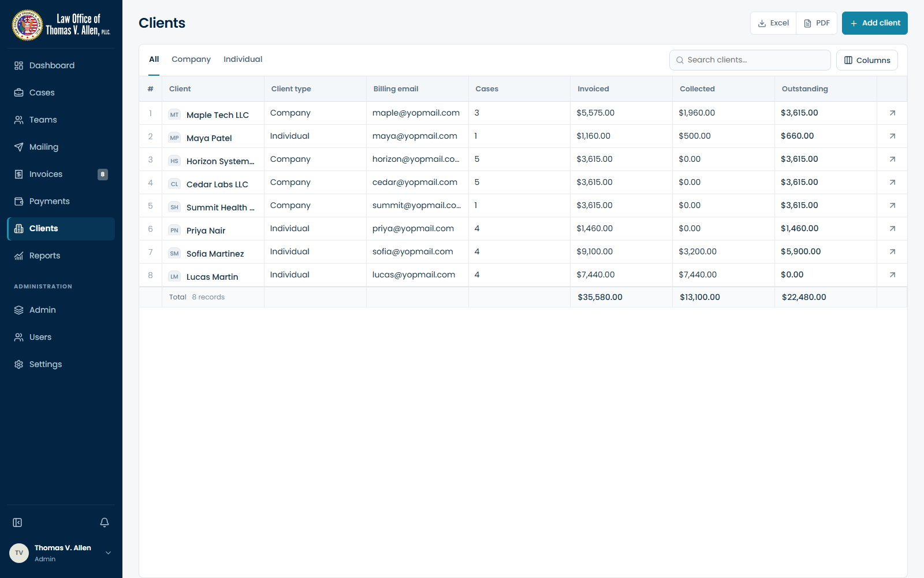Viewport: 924px width, 578px height.
Task: Open Mailing in sidebar
Action: click(x=61, y=147)
